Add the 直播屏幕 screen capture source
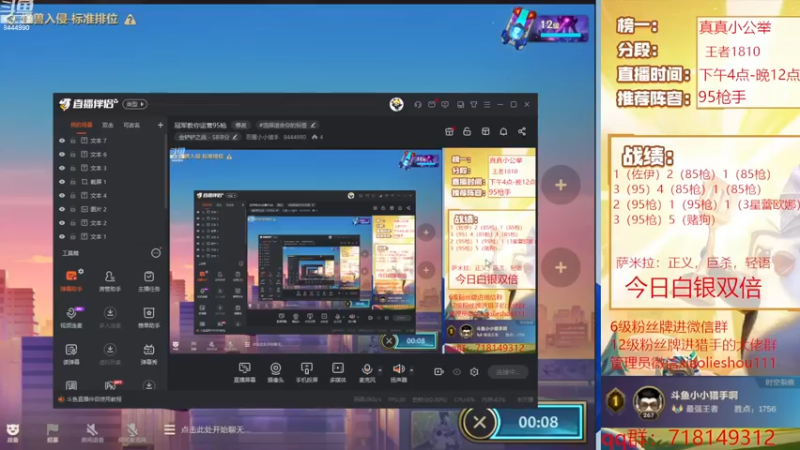Screen dimensions: 800x450 click(244, 372)
